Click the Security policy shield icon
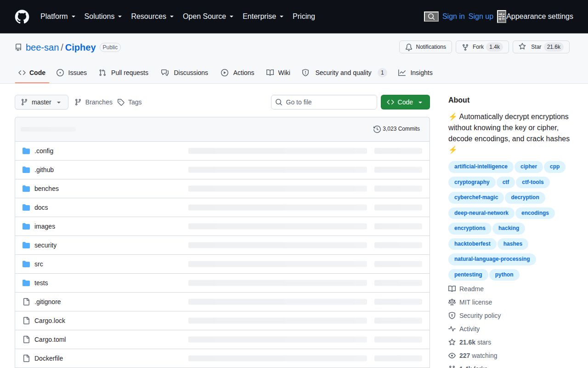 [x=452, y=316]
